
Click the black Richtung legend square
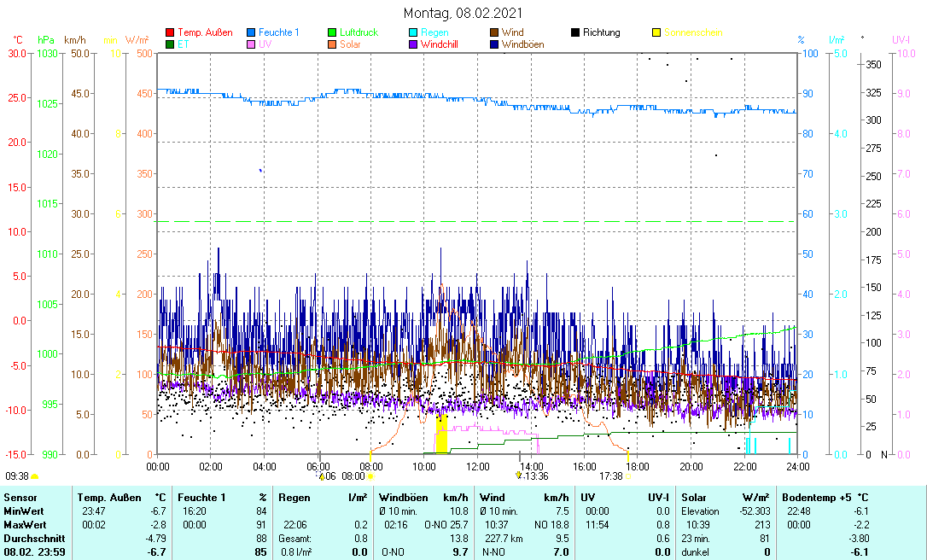click(x=575, y=32)
